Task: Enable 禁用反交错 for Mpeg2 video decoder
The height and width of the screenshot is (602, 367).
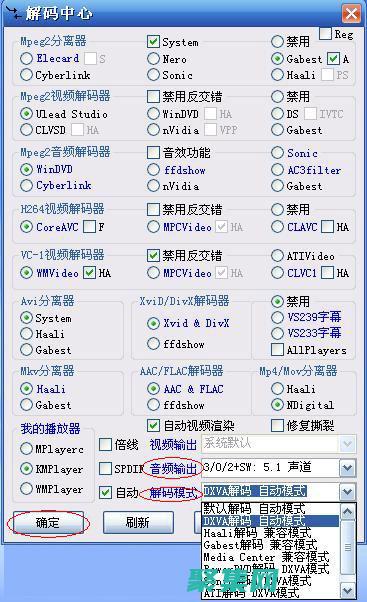Action: point(153,96)
